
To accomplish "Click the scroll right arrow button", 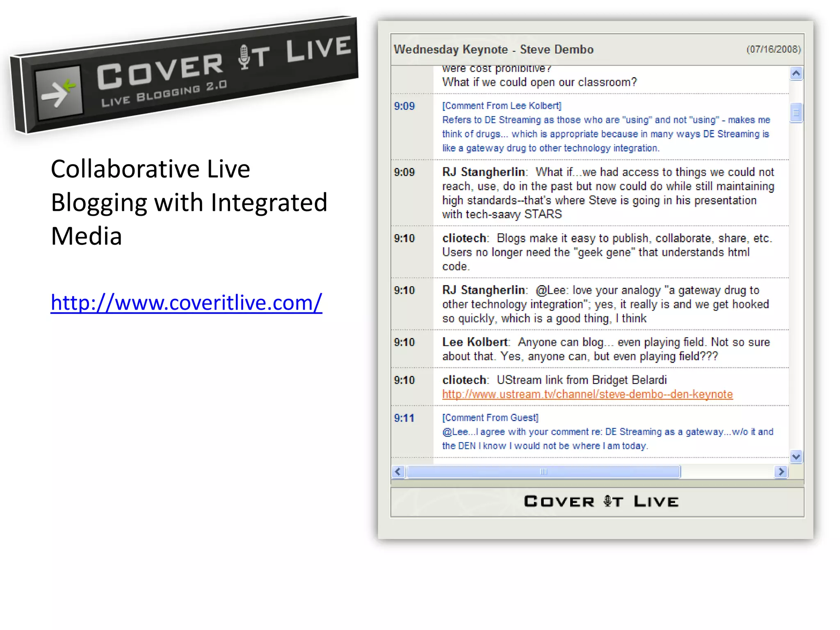I will 781,472.
